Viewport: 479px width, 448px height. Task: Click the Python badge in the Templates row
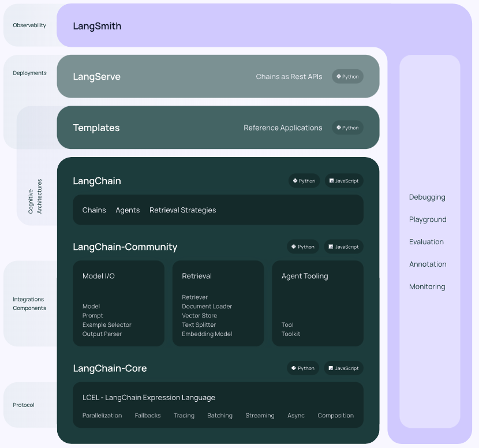(x=347, y=128)
